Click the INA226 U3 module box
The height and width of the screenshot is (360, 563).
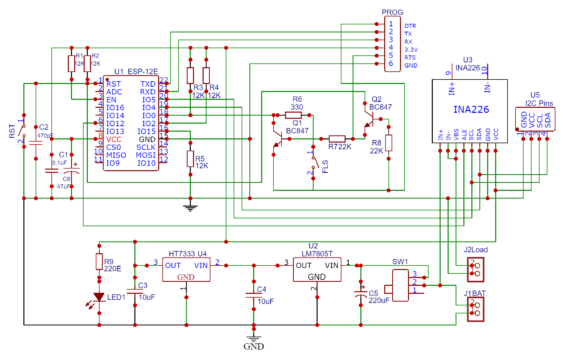[x=470, y=111]
